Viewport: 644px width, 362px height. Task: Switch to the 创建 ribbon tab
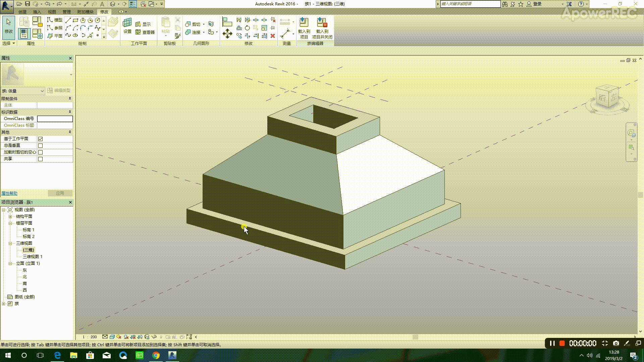(x=22, y=12)
